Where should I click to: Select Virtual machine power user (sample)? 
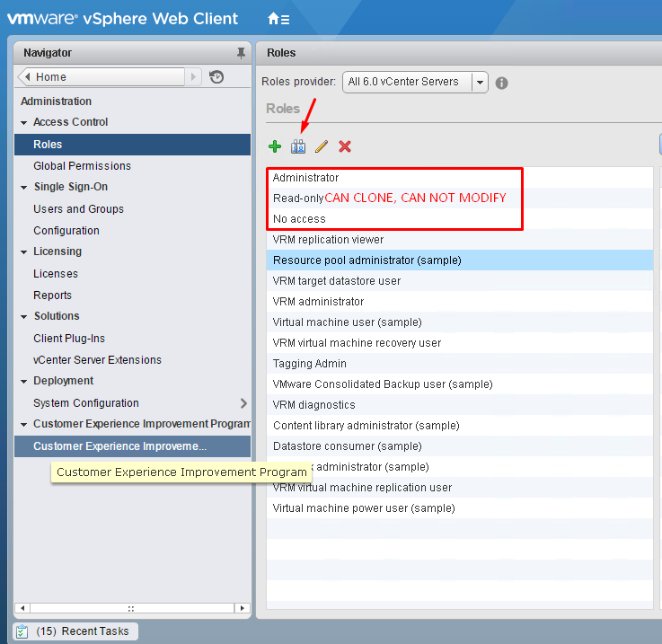[x=460, y=508]
